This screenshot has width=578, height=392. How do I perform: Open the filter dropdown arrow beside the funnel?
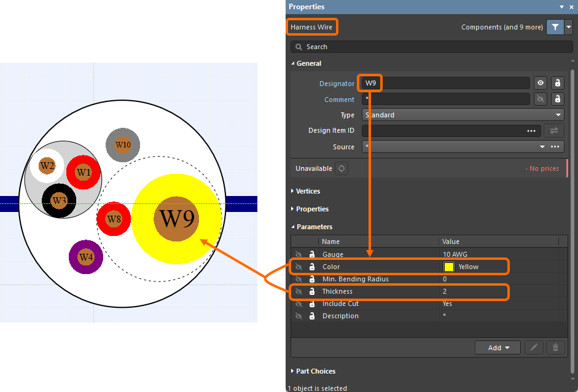tap(568, 27)
